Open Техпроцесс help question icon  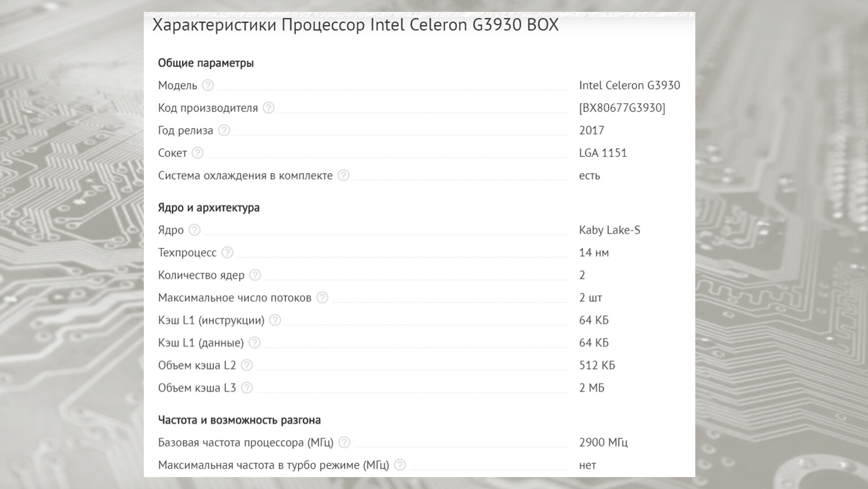[x=227, y=252]
